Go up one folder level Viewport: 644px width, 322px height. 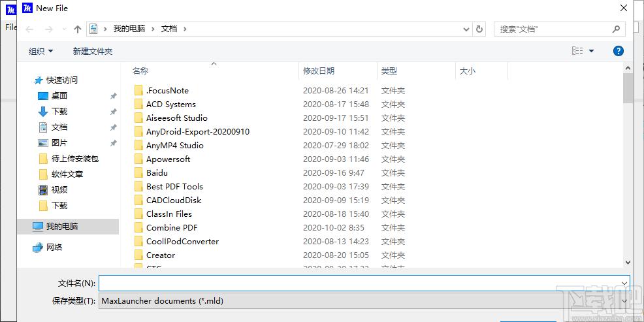pyautogui.click(x=78, y=29)
